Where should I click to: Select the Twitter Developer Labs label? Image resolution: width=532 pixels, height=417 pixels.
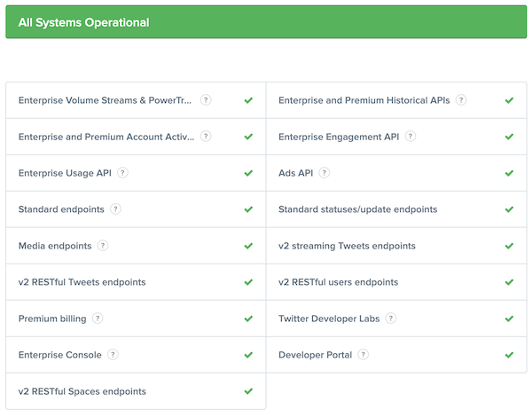tap(329, 319)
